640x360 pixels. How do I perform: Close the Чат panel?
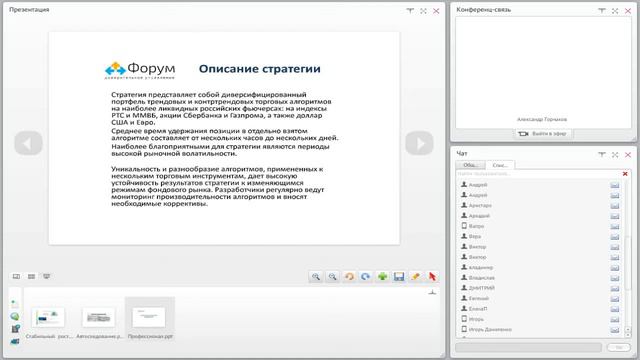coord(628,155)
